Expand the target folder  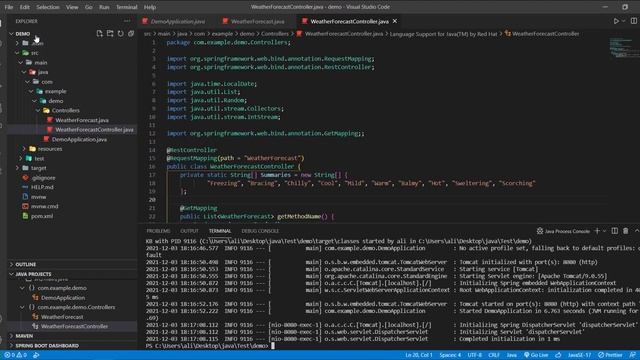pyautogui.click(x=38, y=168)
